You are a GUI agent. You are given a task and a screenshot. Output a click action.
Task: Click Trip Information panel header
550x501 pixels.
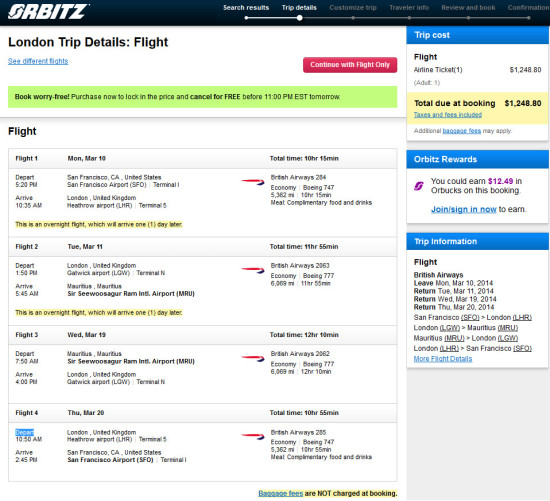pyautogui.click(x=477, y=241)
